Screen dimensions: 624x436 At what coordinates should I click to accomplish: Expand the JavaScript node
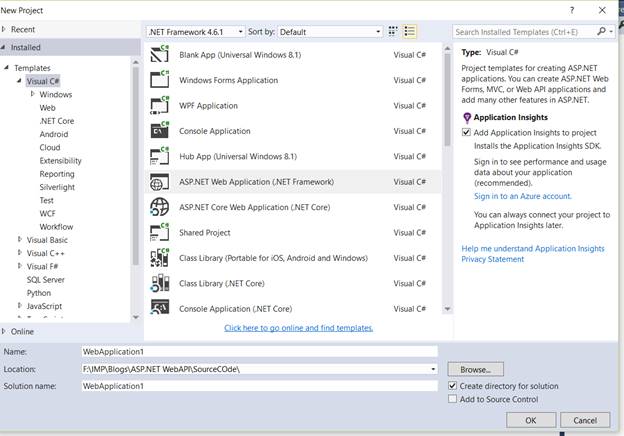[x=20, y=306]
